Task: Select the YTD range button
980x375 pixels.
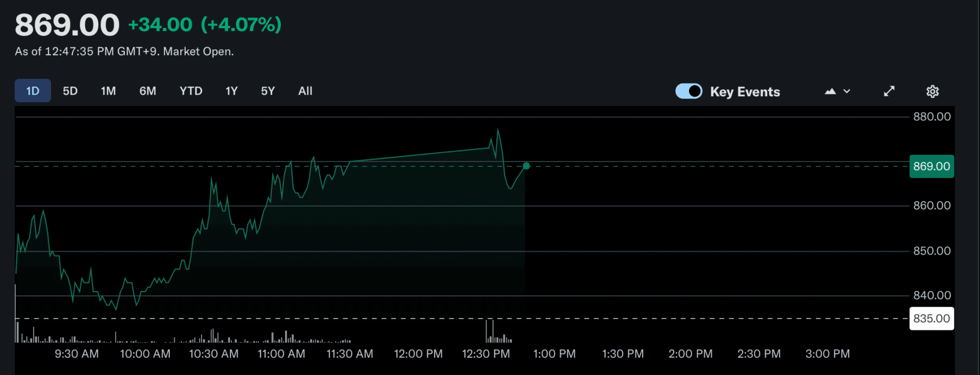Action: [191, 91]
